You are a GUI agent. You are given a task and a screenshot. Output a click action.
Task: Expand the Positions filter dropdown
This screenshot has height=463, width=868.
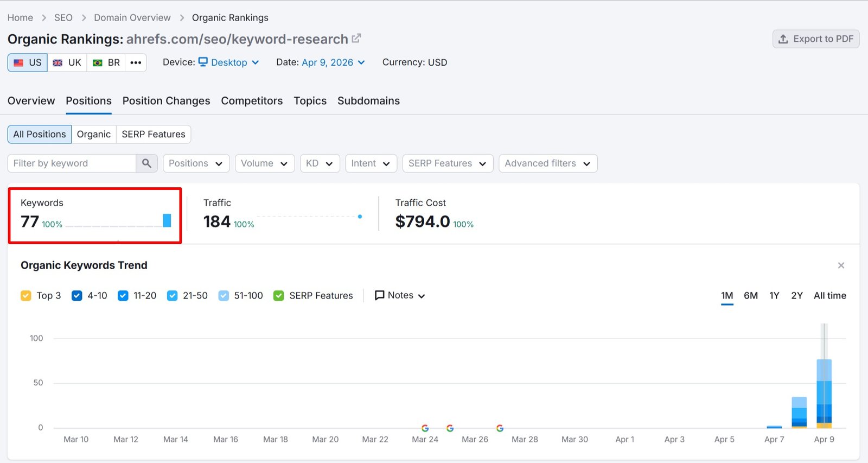(196, 163)
